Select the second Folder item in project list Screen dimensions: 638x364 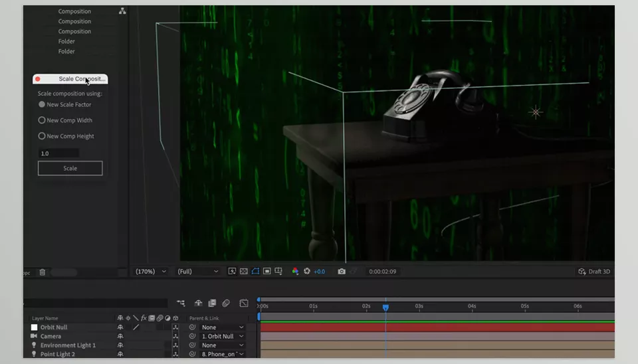[66, 52]
